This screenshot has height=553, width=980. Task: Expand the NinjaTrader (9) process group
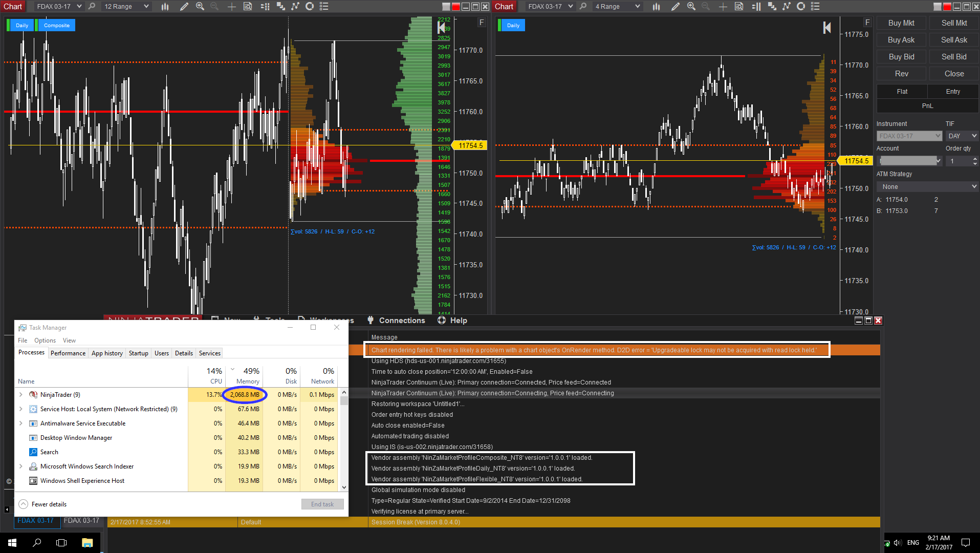point(21,395)
